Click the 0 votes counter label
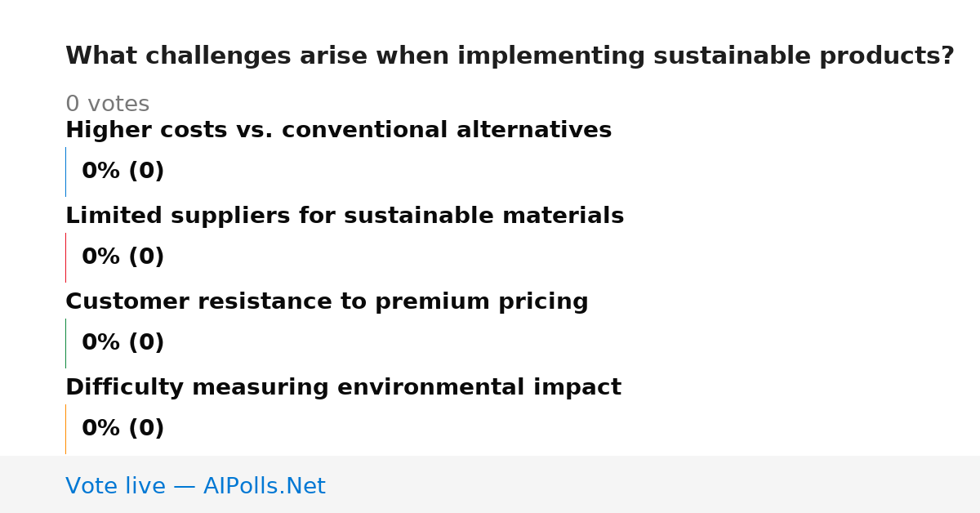Image resolution: width=980 pixels, height=513 pixels. [107, 105]
